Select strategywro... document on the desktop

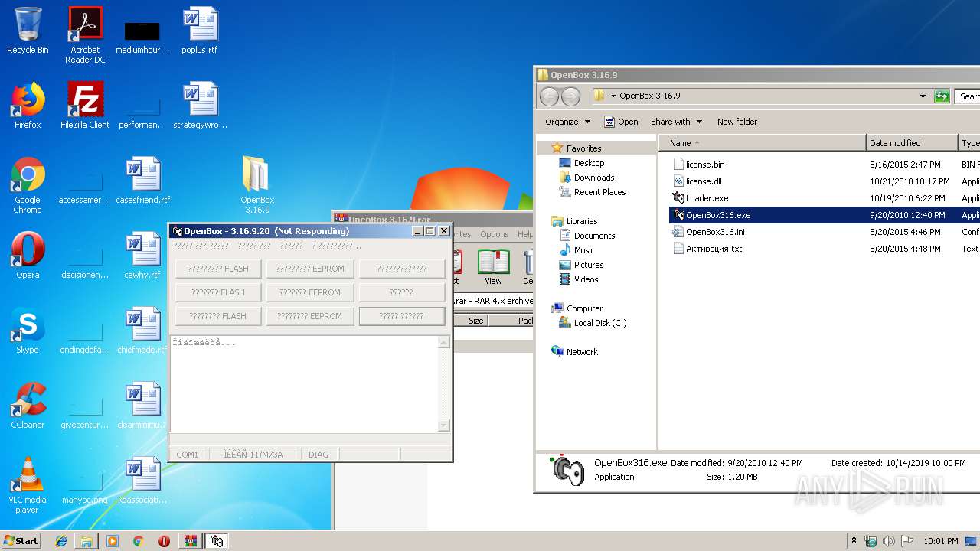[x=200, y=106]
